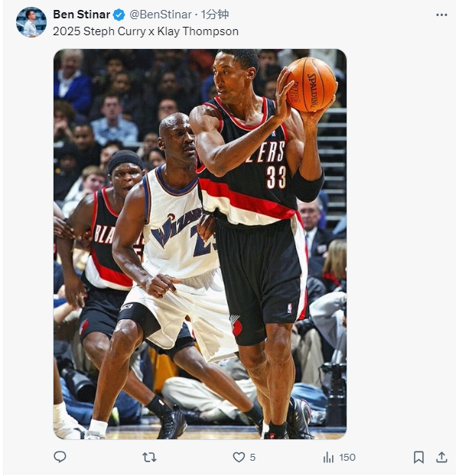
Task: Click the Ben Stinar display name
Action: [81, 15]
